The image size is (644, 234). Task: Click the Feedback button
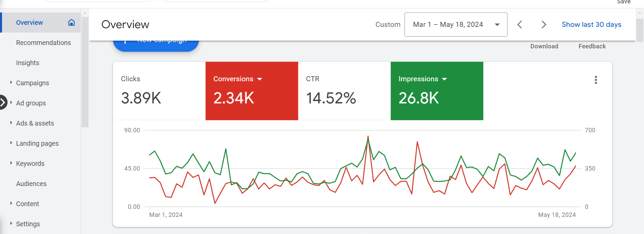pyautogui.click(x=592, y=46)
